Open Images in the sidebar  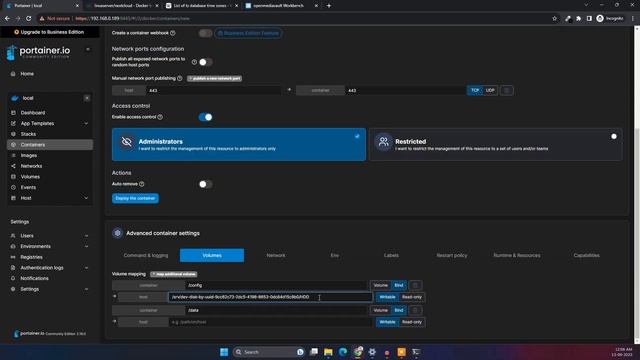click(x=29, y=156)
